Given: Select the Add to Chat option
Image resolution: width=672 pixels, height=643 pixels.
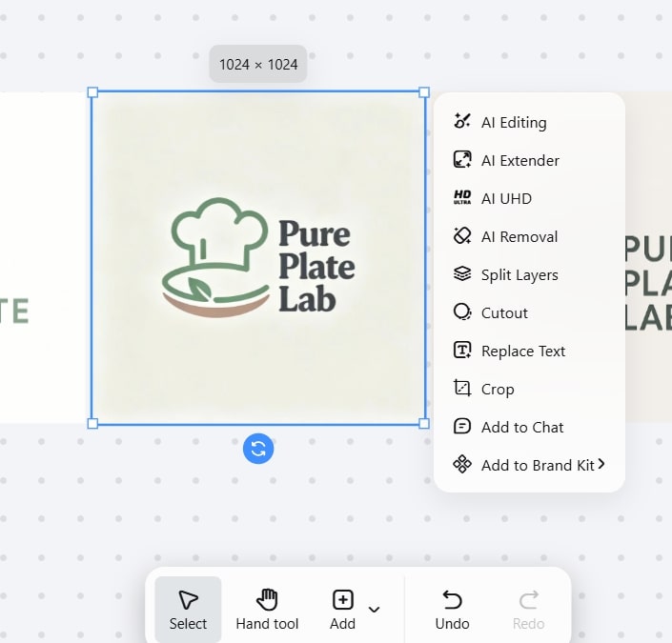Looking at the screenshot, I should (521, 427).
